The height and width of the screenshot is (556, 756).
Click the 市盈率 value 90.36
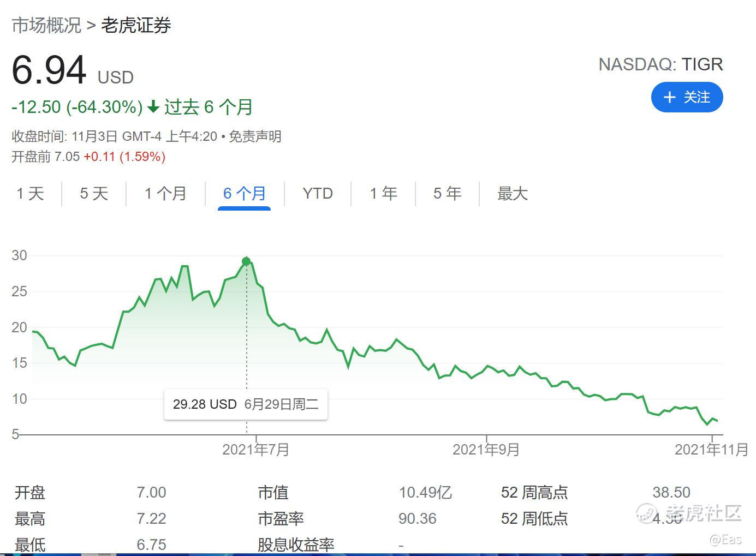click(418, 518)
